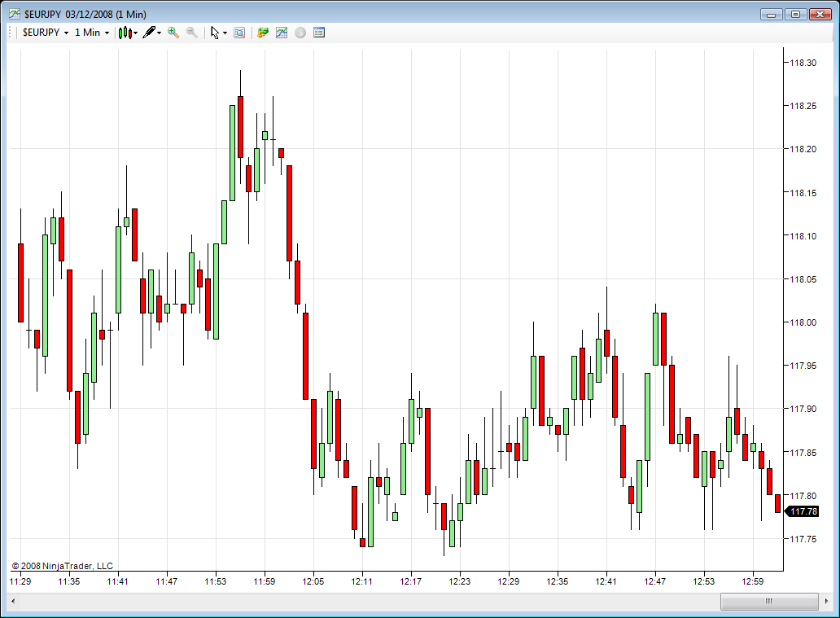
Task: Click the candlestick chart style icon
Action: tap(125, 33)
